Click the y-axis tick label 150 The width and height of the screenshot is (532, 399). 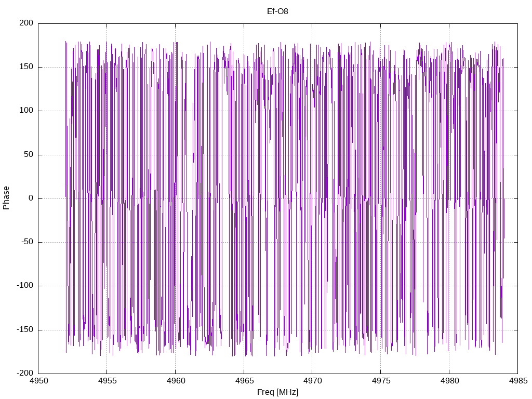[x=26, y=67]
